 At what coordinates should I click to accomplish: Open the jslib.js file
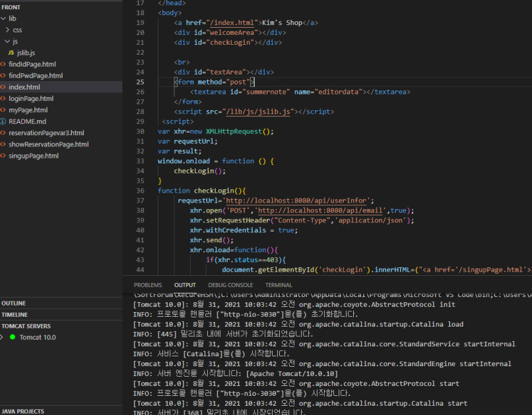tap(26, 53)
